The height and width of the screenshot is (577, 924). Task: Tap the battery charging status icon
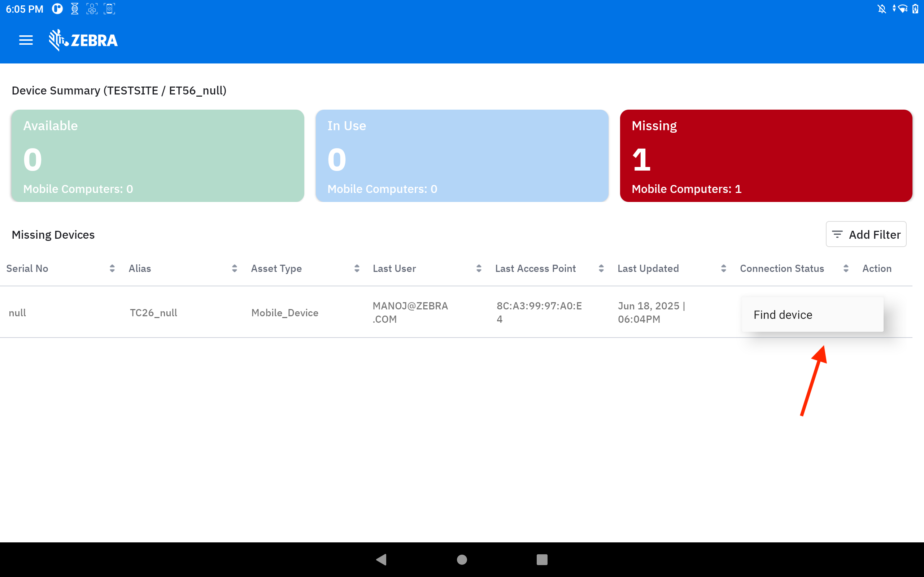coord(915,9)
